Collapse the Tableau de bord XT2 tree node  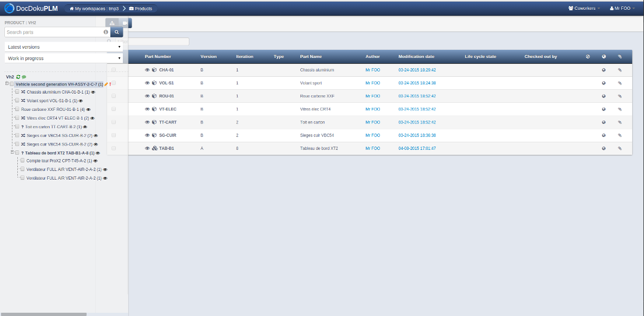click(x=12, y=153)
